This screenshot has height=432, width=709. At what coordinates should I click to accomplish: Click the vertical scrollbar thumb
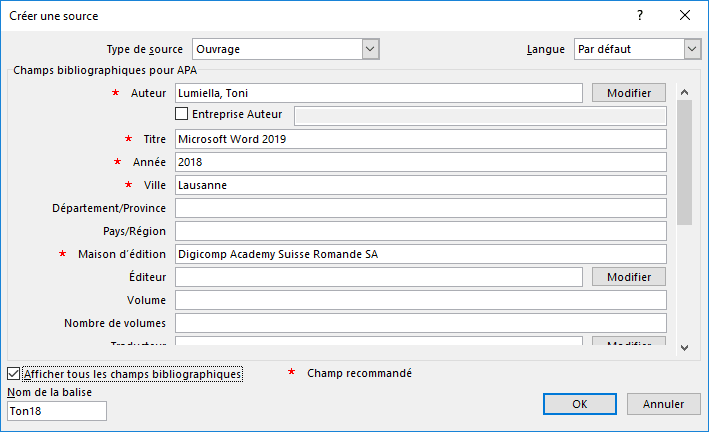(685, 162)
